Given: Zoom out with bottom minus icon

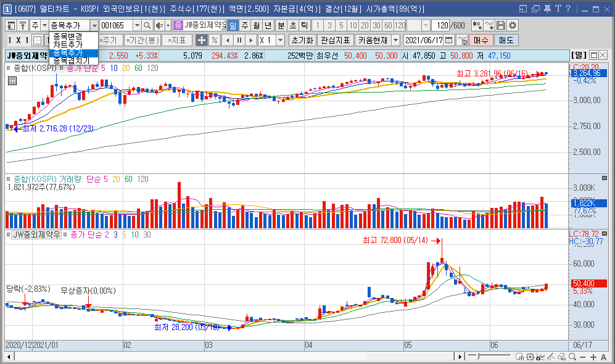Looking at the screenshot, I should click(582, 357).
